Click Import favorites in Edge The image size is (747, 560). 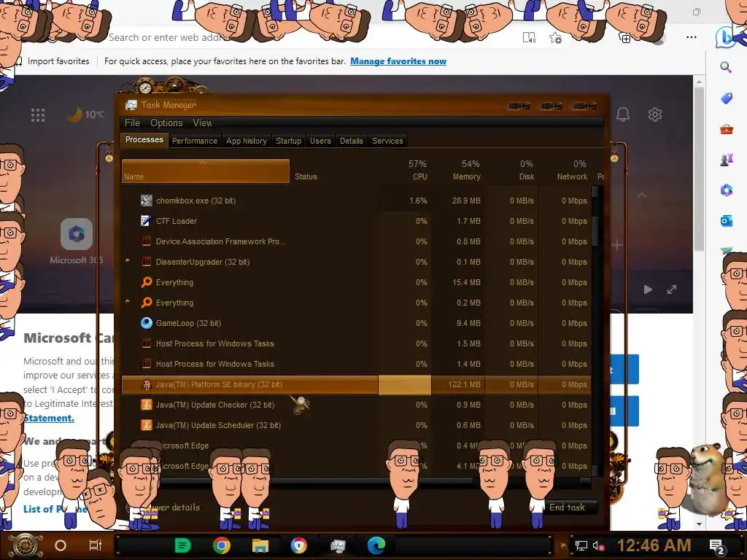point(58,61)
